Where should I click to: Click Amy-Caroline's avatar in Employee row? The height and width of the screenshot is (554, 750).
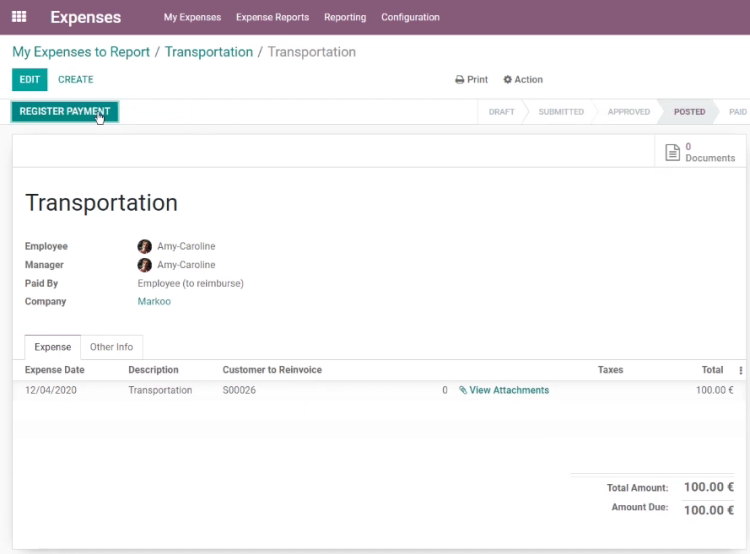click(144, 246)
